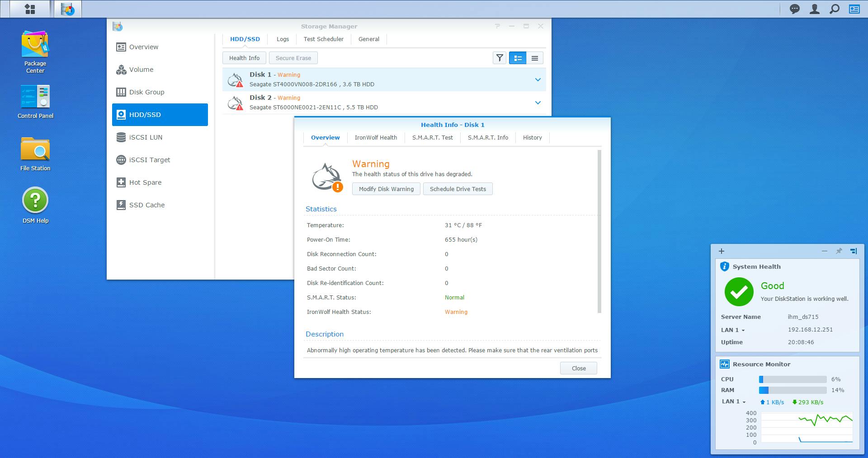Switch to detailed list view icon
Image resolution: width=868 pixels, height=458 pixels.
coord(518,58)
